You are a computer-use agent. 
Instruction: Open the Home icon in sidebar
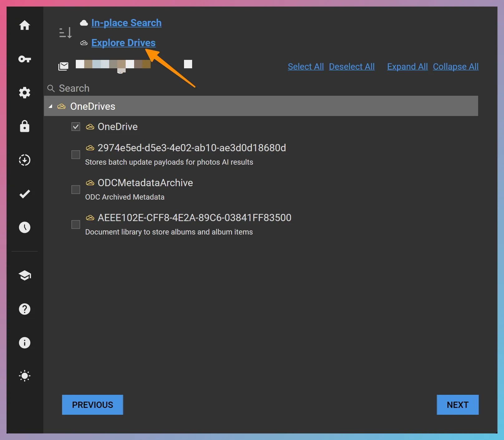click(25, 25)
